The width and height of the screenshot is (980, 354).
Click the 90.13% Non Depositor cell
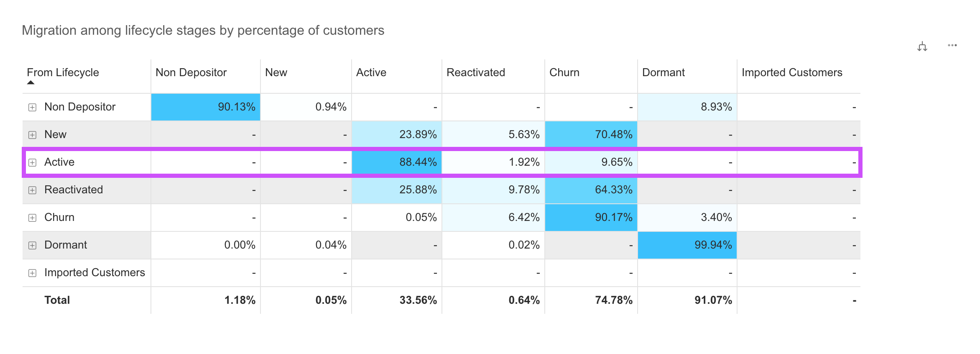(x=206, y=107)
